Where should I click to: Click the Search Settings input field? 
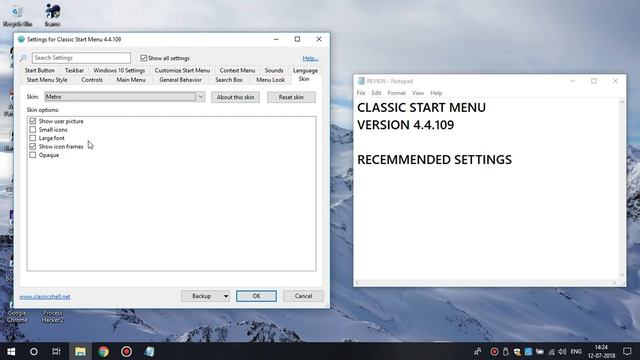tap(81, 58)
